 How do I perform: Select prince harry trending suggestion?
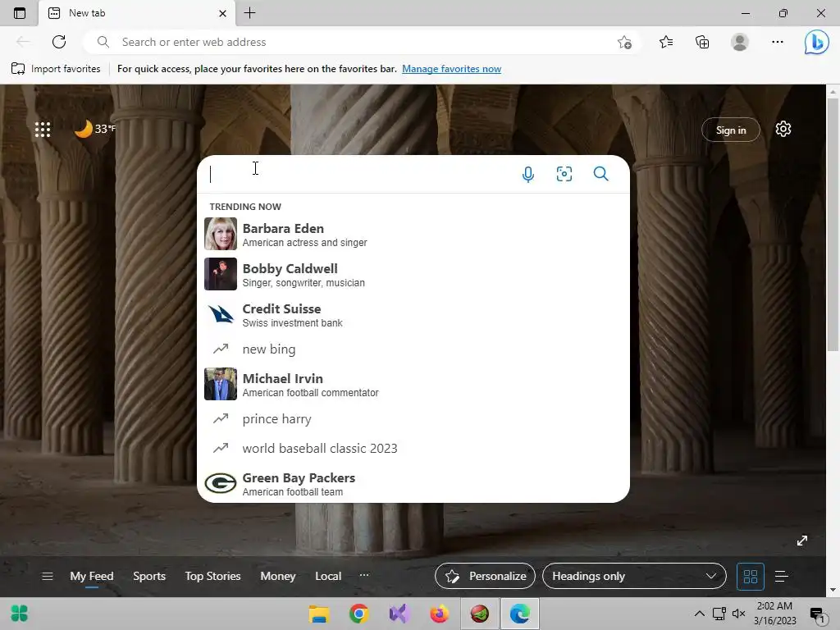click(x=413, y=419)
